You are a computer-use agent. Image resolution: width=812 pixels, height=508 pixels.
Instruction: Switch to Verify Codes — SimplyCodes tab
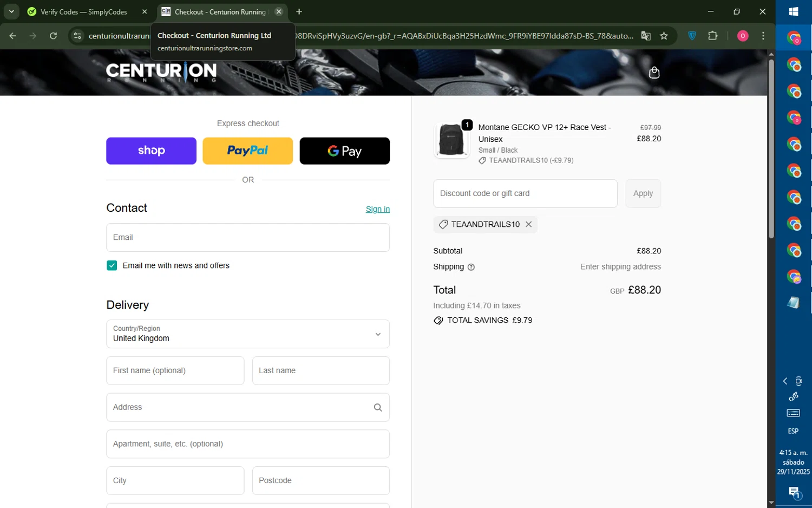pos(83,11)
